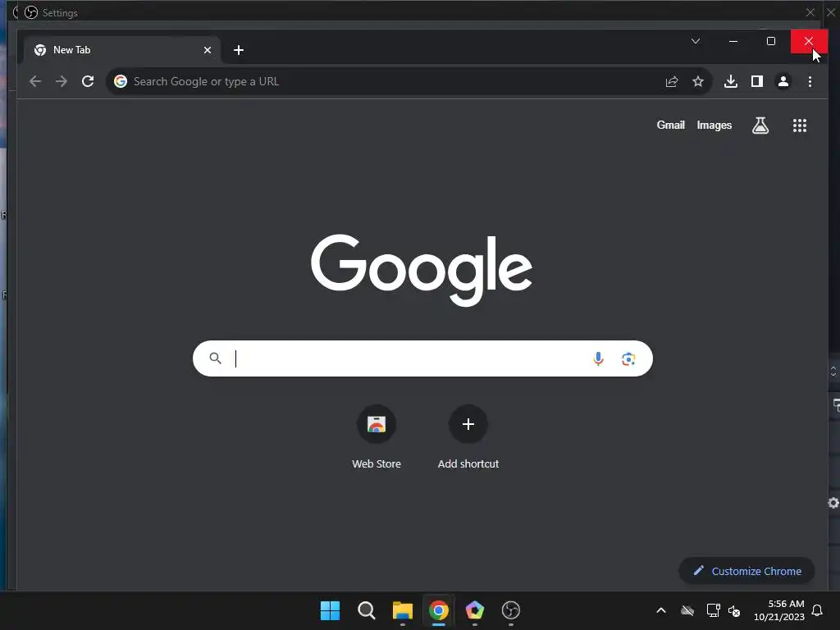Open the Images link
The width and height of the screenshot is (840, 630).
tap(714, 125)
